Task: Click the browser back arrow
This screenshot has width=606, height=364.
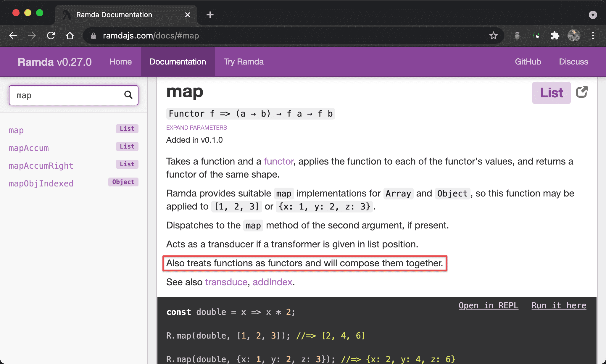Action: [13, 36]
